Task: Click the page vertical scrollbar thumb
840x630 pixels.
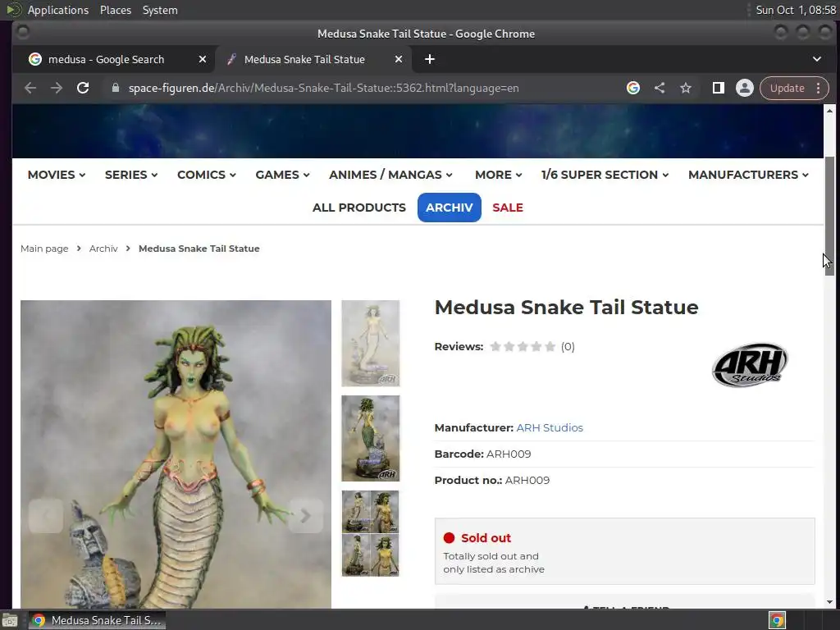Action: 829,216
